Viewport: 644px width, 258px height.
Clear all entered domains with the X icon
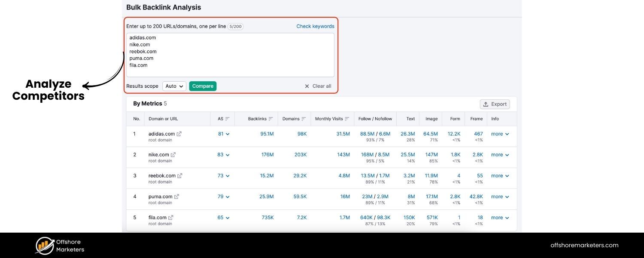(306, 86)
